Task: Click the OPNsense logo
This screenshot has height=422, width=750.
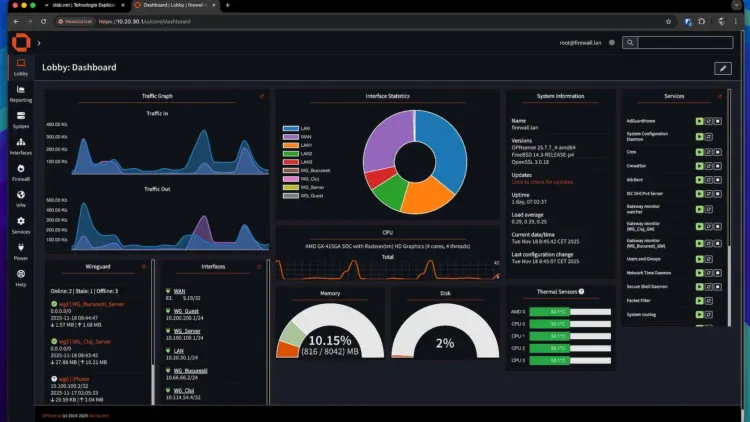Action: [21, 43]
